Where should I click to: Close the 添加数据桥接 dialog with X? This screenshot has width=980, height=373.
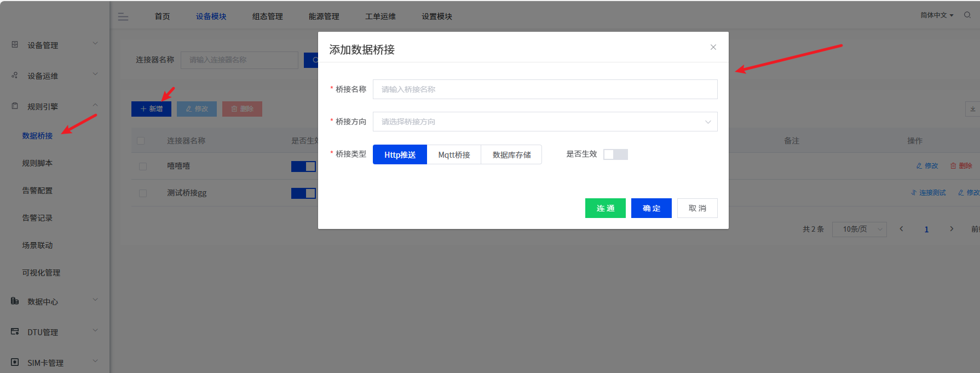[713, 47]
